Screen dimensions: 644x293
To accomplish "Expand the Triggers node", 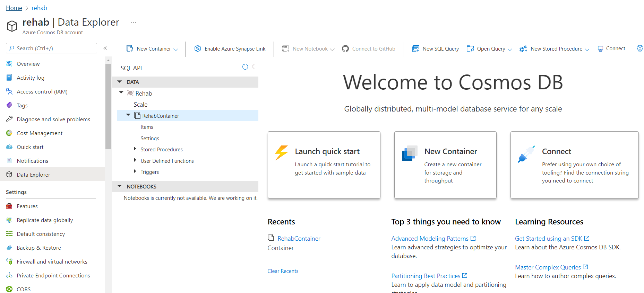I will (x=135, y=171).
